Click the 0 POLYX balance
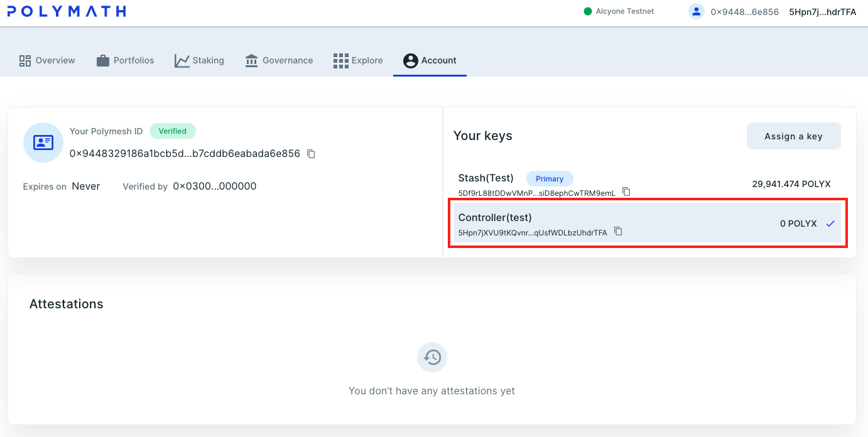The height and width of the screenshot is (437, 868). click(x=798, y=224)
